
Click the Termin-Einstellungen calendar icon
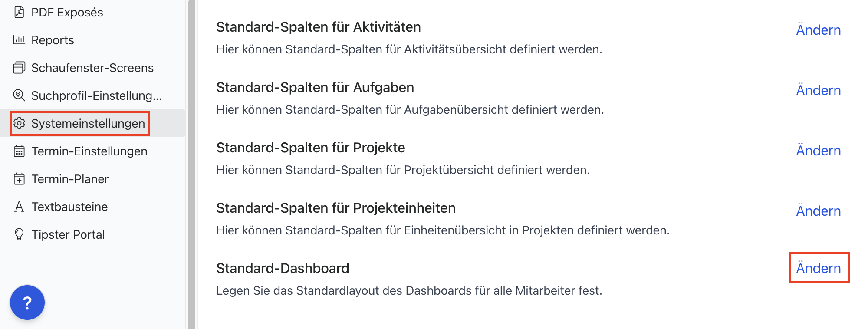[19, 151]
